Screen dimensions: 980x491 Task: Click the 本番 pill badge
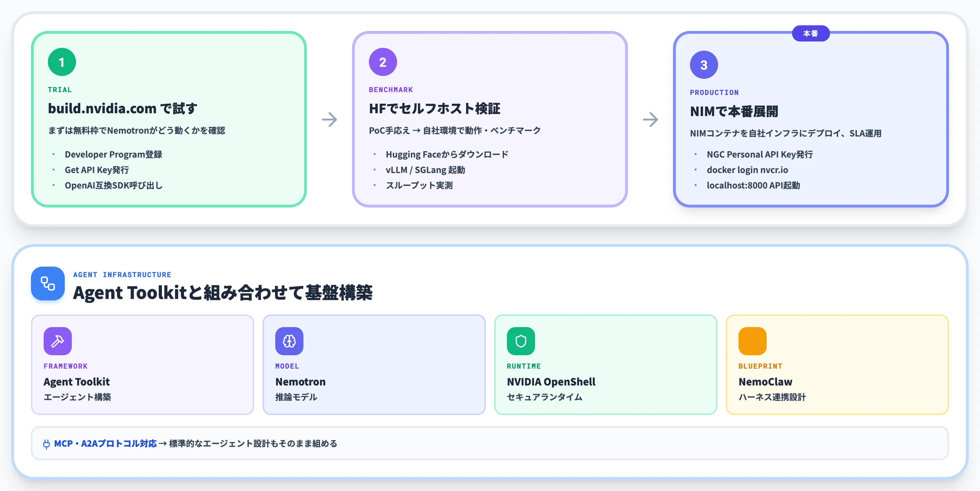coord(811,33)
